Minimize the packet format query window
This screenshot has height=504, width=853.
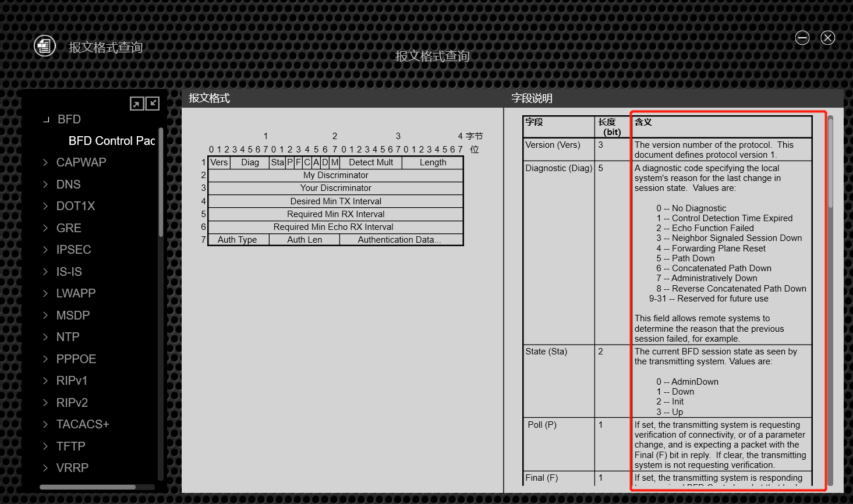point(802,38)
